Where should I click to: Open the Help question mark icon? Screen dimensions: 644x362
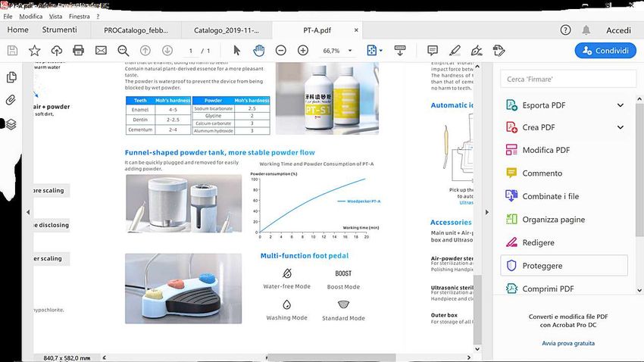[x=565, y=30]
